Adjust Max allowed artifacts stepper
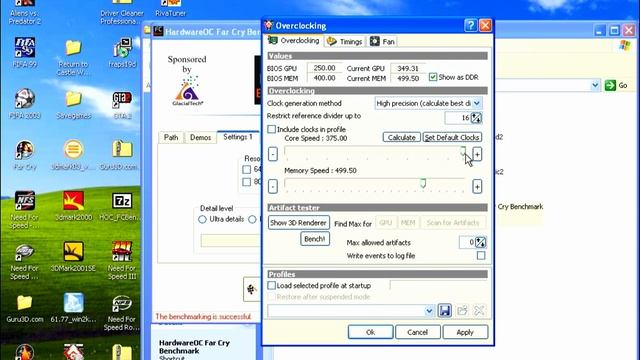Image resolution: width=640 pixels, height=360 pixels. 480,242
